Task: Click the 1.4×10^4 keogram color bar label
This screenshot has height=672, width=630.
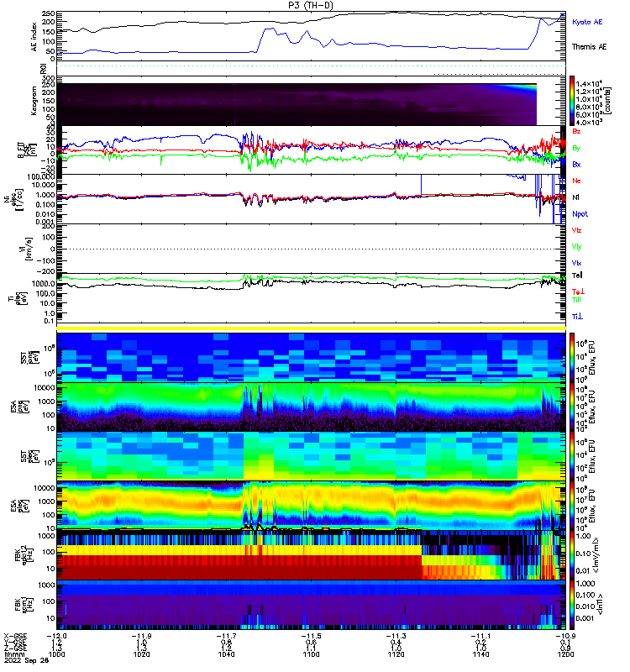Action: click(590, 83)
